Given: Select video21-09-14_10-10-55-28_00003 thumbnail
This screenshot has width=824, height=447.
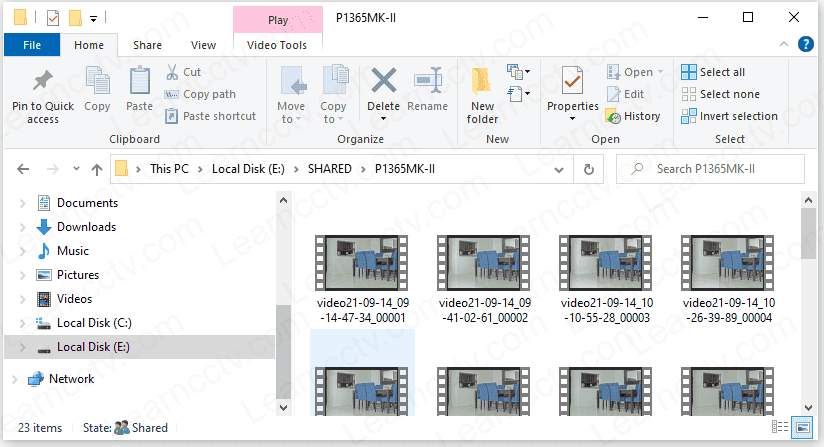Looking at the screenshot, I should (605, 265).
